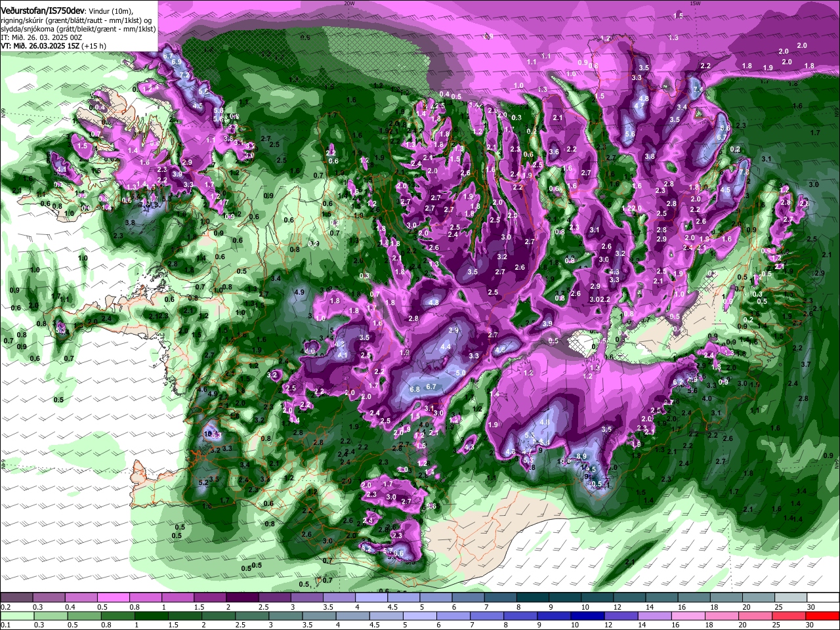Click the 8.9 precipitation value on the map
The width and height of the screenshot is (840, 630).
coord(581,456)
